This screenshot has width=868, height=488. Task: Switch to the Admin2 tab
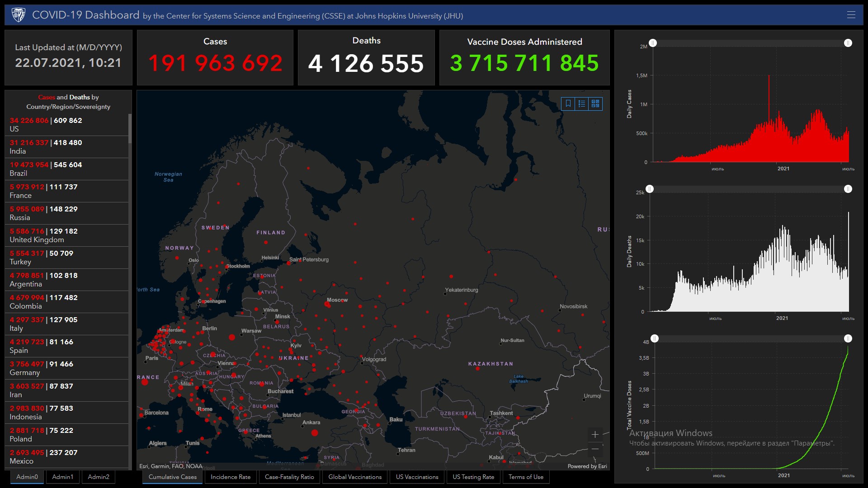99,477
